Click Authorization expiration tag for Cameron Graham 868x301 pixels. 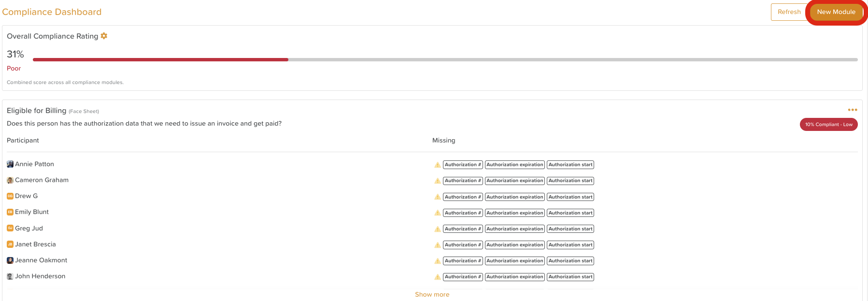(515, 181)
